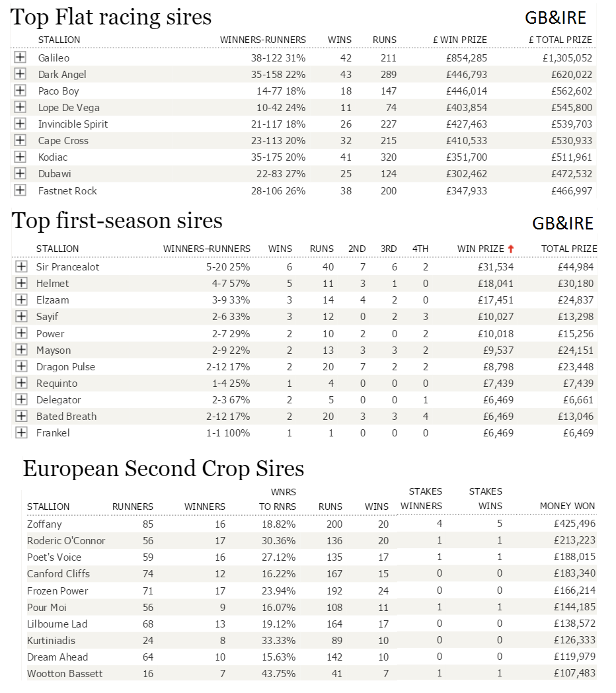
Task: Open the Frankel row plus icon
Action: click(x=21, y=432)
